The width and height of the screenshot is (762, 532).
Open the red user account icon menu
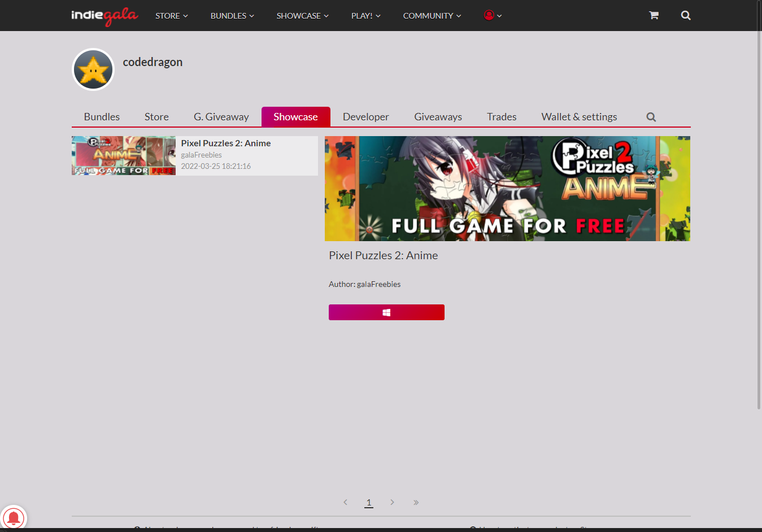point(493,15)
